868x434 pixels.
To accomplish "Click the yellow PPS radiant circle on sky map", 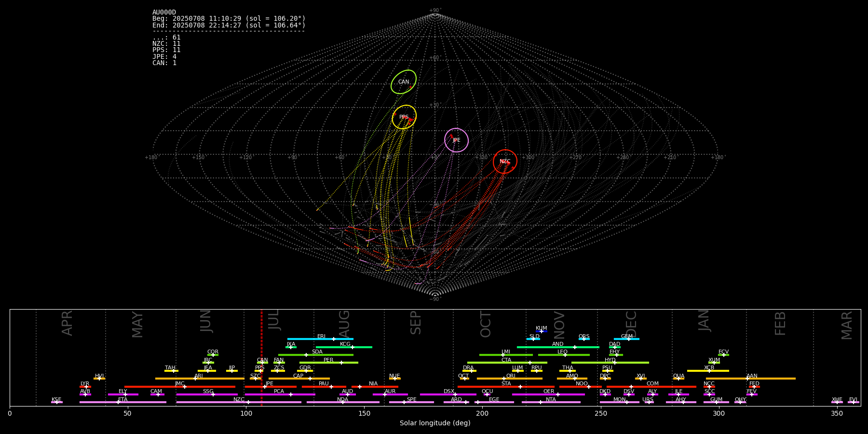I will click(404, 117).
